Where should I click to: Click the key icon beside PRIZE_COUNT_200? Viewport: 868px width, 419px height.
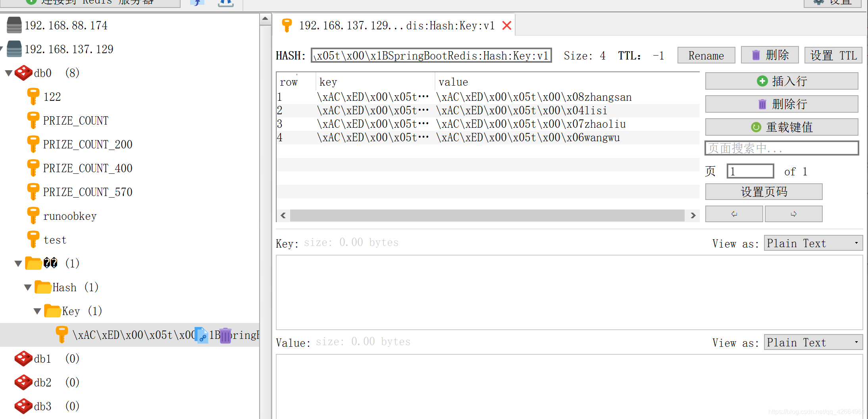click(x=33, y=144)
